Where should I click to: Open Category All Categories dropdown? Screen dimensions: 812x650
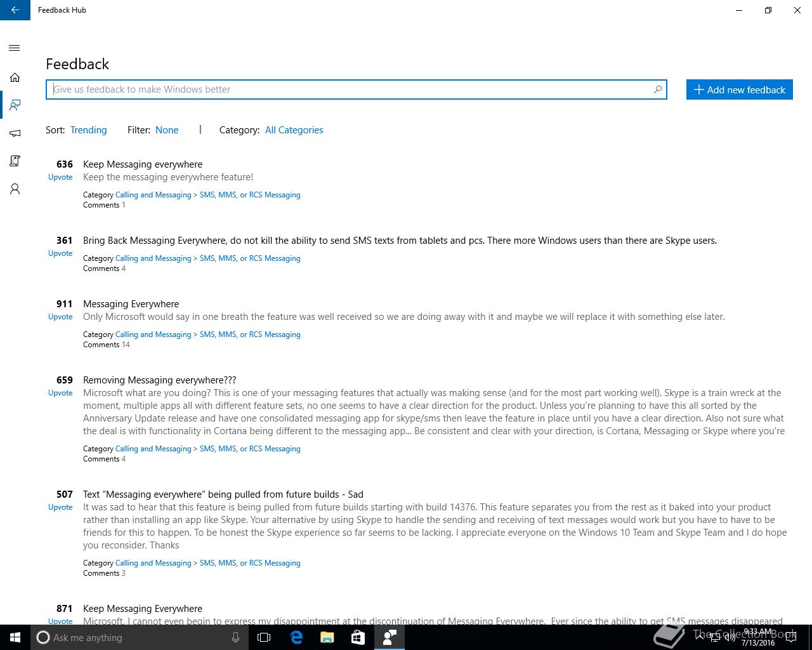pos(294,130)
